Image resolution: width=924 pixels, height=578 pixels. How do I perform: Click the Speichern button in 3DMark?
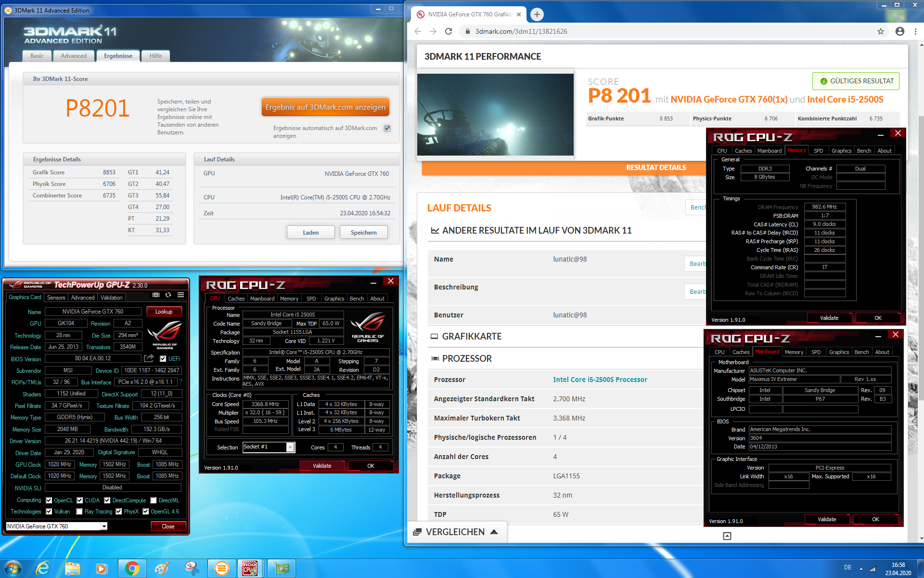tap(363, 233)
